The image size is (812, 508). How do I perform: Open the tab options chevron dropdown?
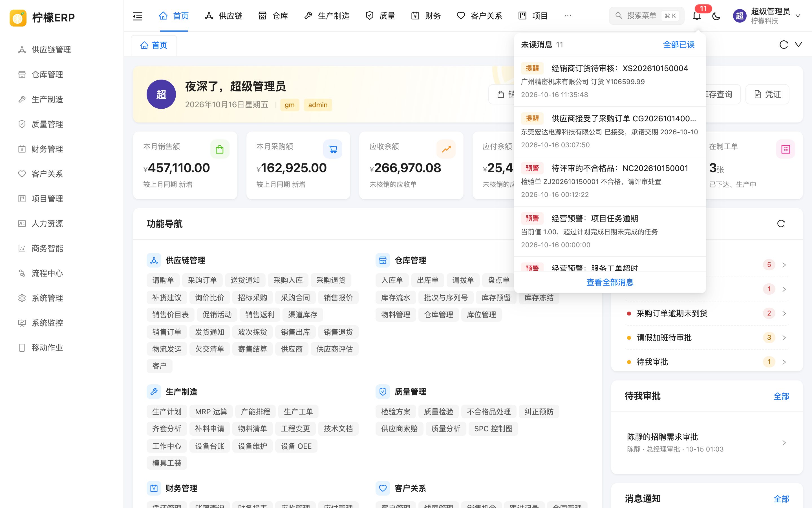click(798, 45)
